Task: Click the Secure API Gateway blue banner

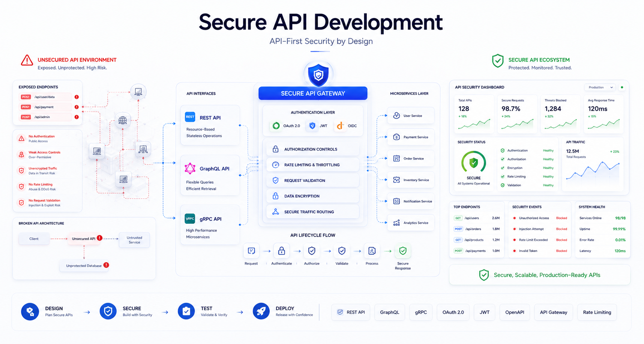Action: click(x=313, y=94)
